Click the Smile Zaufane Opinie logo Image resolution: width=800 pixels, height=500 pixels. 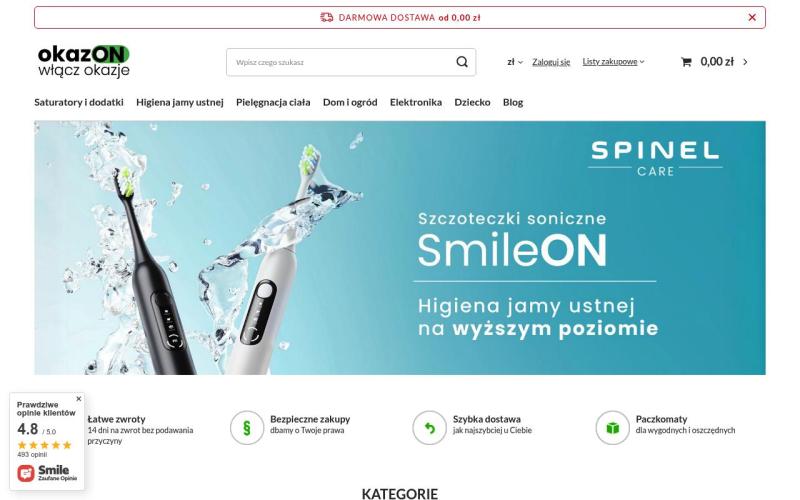pos(47,472)
